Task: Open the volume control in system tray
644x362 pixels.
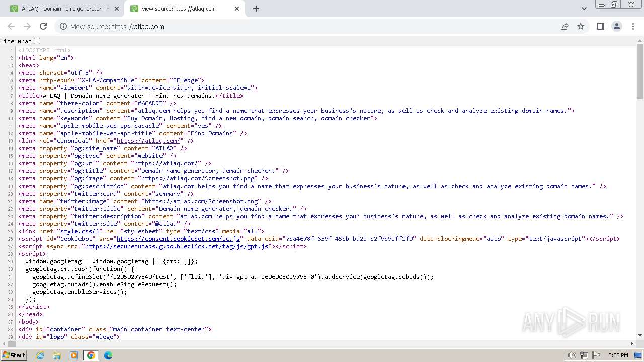Action: [x=572, y=355]
